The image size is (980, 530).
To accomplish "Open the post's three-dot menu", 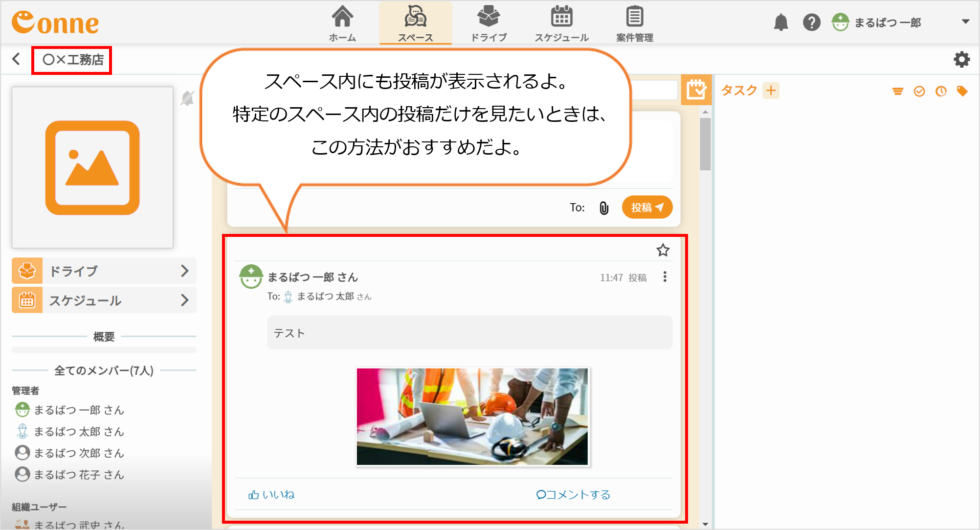I will (665, 277).
